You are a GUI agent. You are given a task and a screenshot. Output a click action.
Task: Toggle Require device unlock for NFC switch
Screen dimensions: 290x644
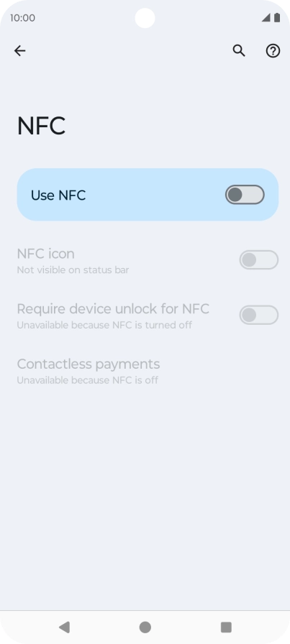pos(259,315)
